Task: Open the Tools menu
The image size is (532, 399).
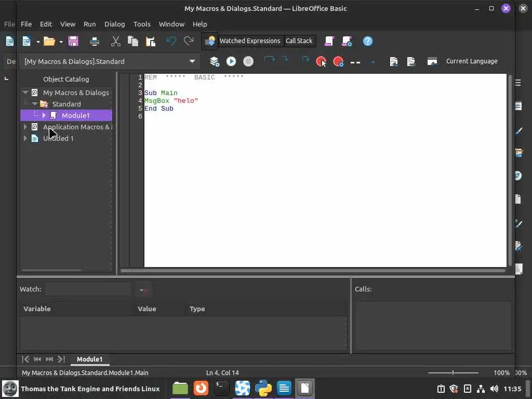Action: point(142,24)
